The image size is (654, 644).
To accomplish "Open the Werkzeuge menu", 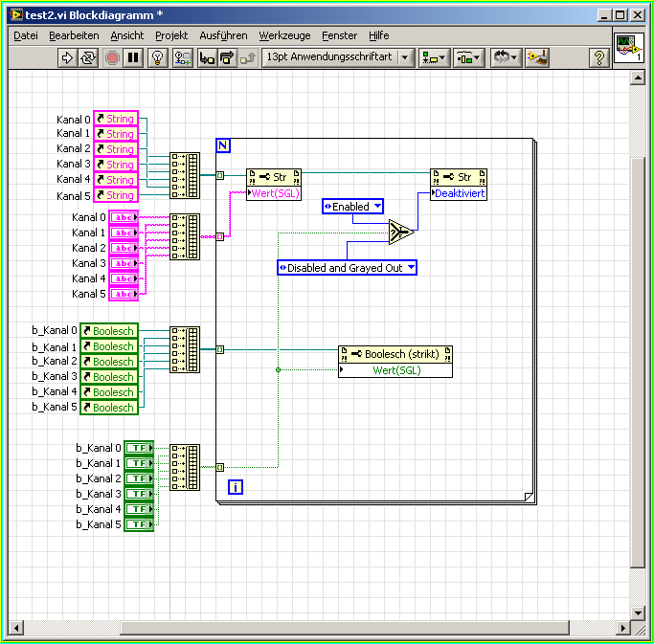I will [284, 35].
